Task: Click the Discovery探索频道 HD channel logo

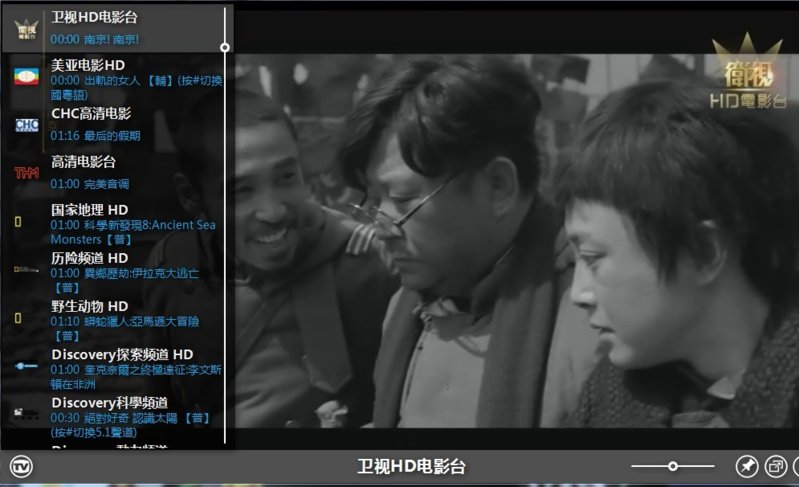Action: pyautogui.click(x=26, y=366)
